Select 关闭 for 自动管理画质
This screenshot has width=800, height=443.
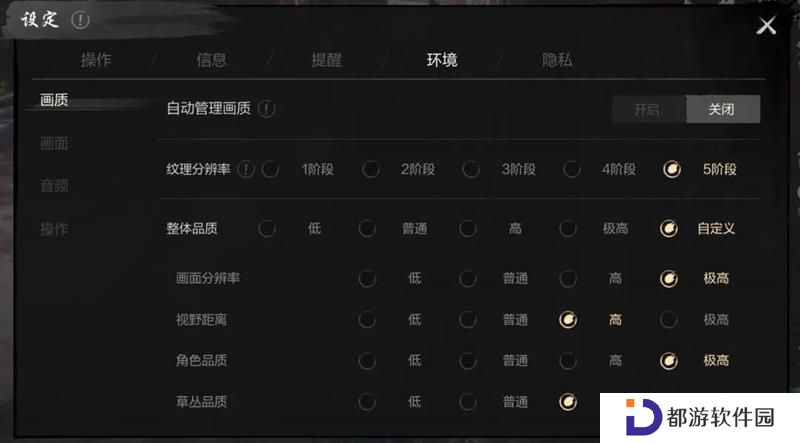point(723,109)
